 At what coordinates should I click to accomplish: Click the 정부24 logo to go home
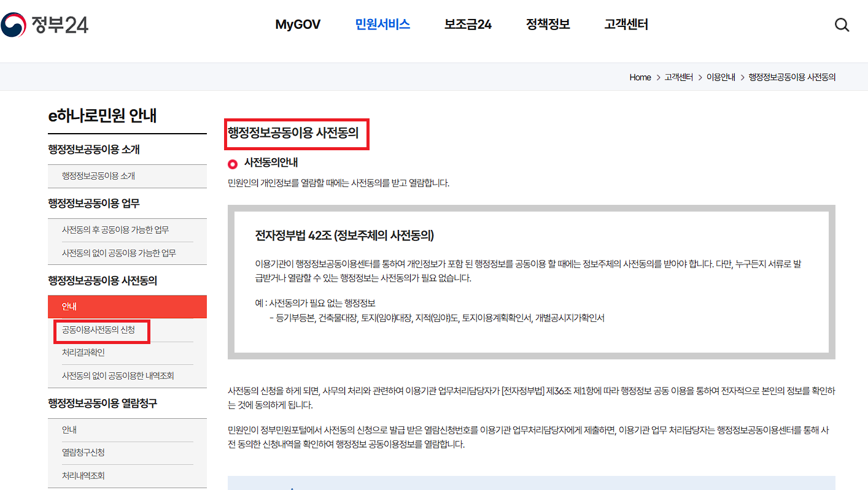tap(46, 25)
